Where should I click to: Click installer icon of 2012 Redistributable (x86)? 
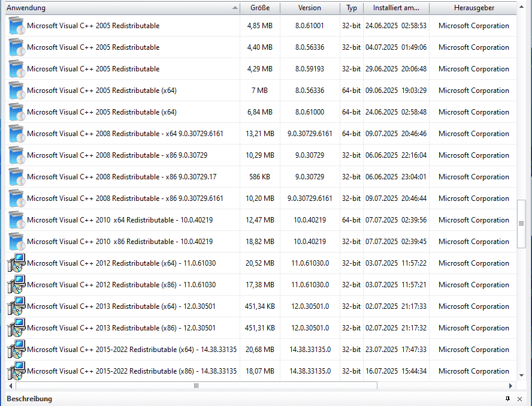[x=16, y=285]
